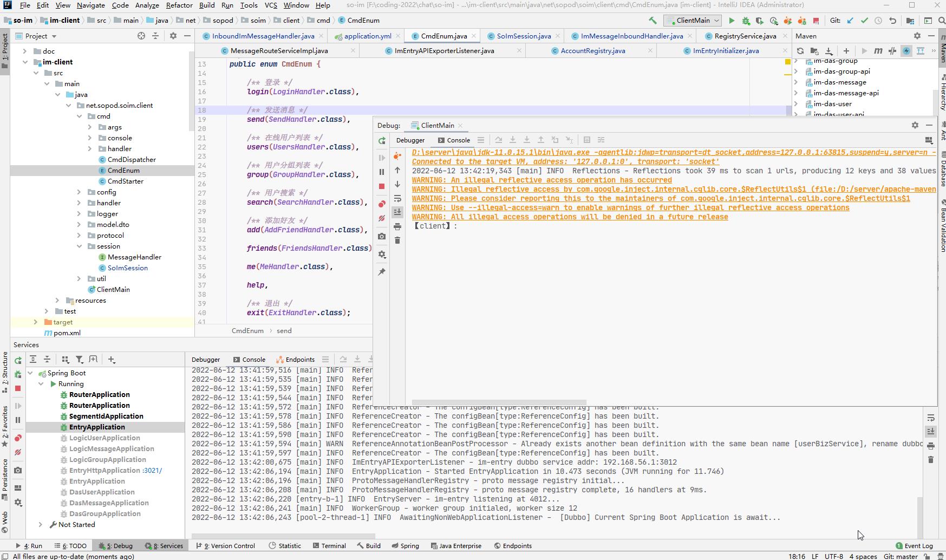Click View Breakpoints icon in Debug panel
The height and width of the screenshot is (560, 946).
382,204
